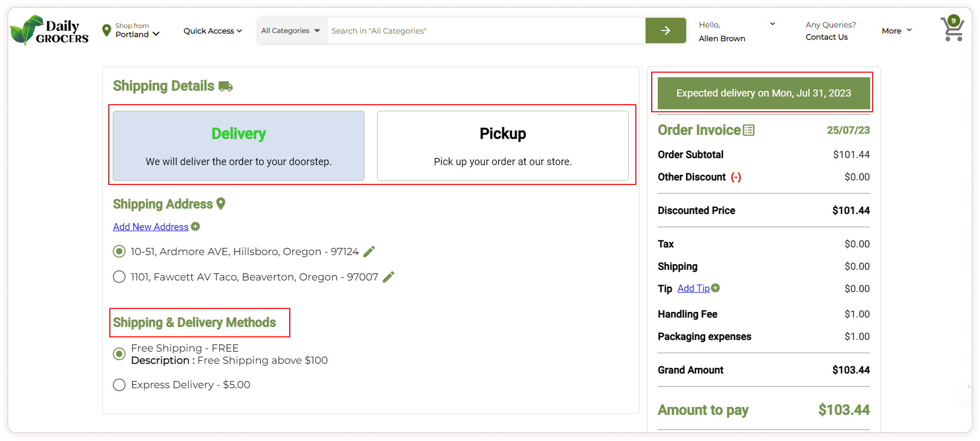Open the Quick Access dropdown

point(212,31)
